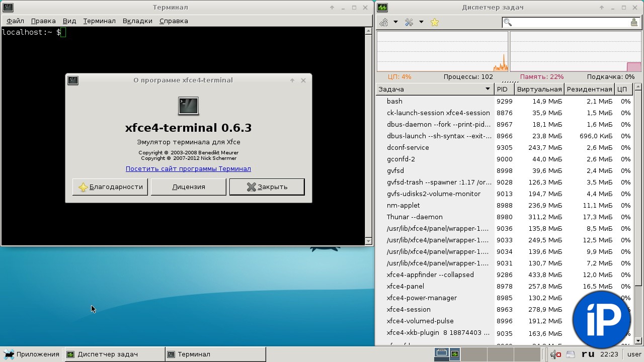Expand the dropdown arrow beside the gears icon
Viewport: 644px width, 362px height.
click(x=395, y=22)
